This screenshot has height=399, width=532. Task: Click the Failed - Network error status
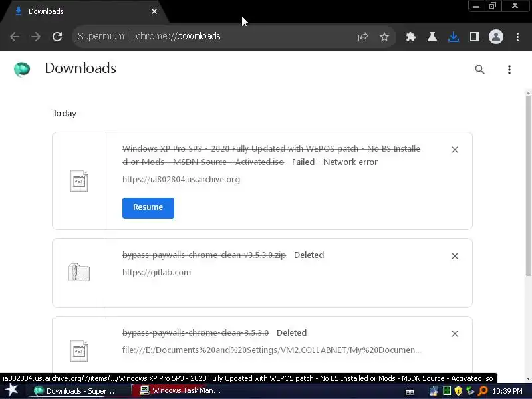334,162
